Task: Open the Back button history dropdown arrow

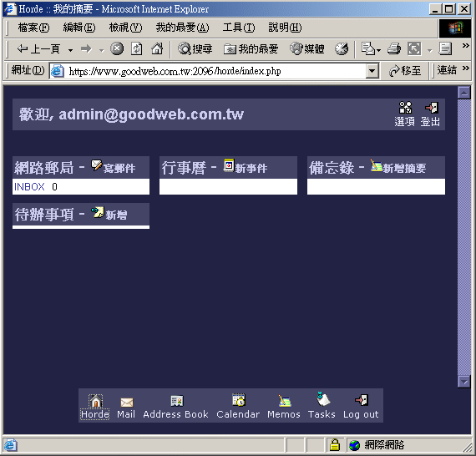Action: coord(70,50)
